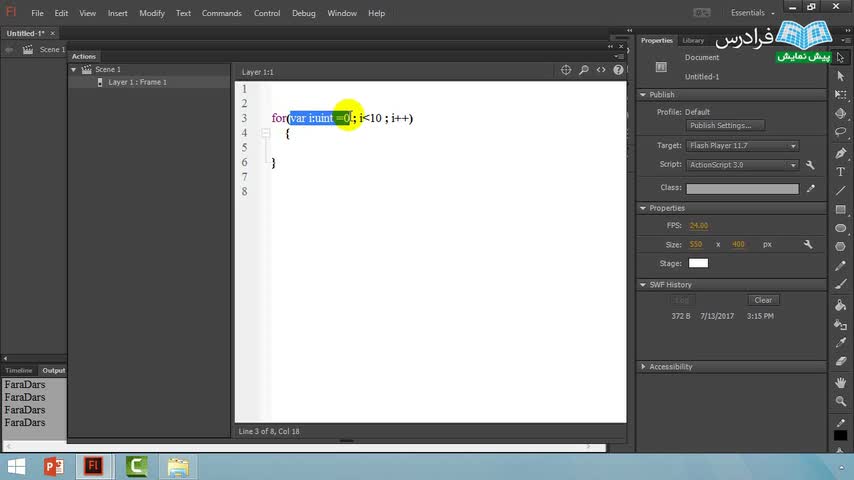Screen dimensions: 854x480
Task: Select Layer 1 : Frame 1 in tree
Action: [137, 82]
